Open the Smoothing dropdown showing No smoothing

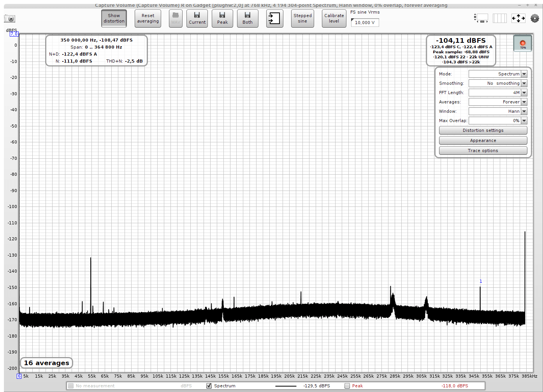coord(498,83)
